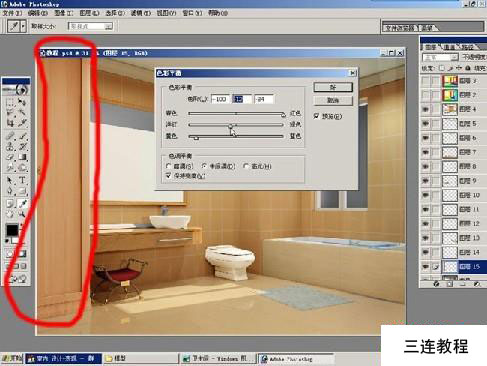Add layer style at Layers panel bottom
The height and width of the screenshot is (366, 487).
[x=437, y=284]
